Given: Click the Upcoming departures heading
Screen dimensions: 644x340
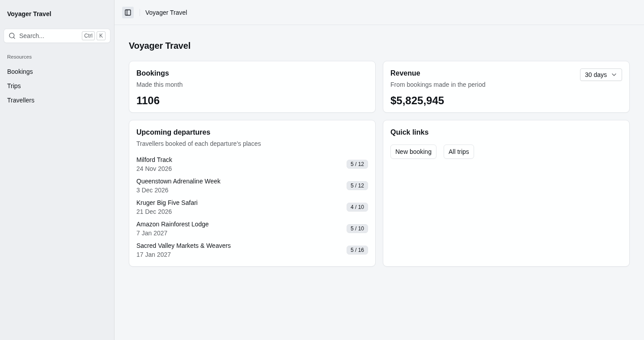Looking at the screenshot, I should [x=173, y=132].
